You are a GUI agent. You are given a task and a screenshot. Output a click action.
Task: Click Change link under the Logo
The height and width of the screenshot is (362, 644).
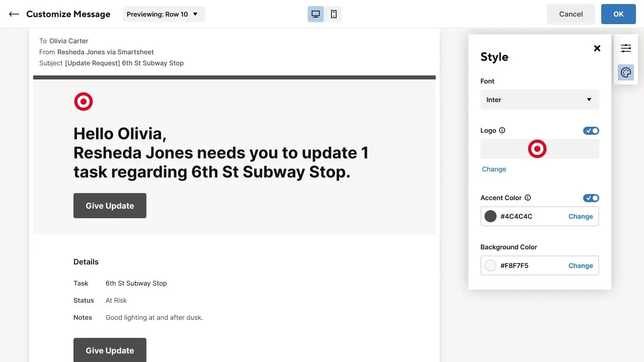tap(494, 169)
